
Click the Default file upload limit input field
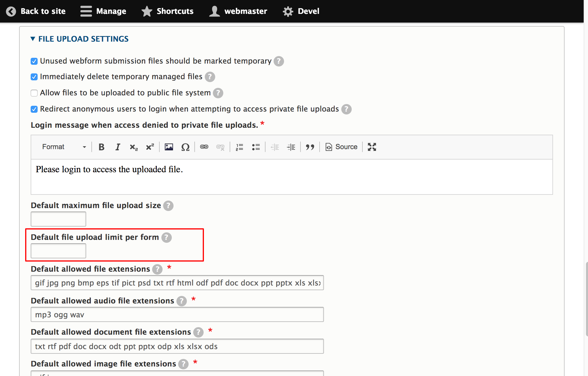coord(58,251)
